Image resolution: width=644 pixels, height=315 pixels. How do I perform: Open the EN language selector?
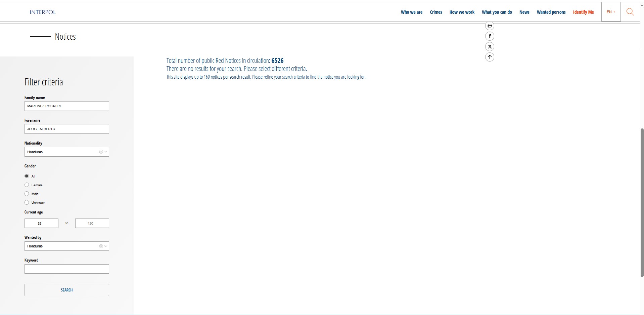point(611,12)
